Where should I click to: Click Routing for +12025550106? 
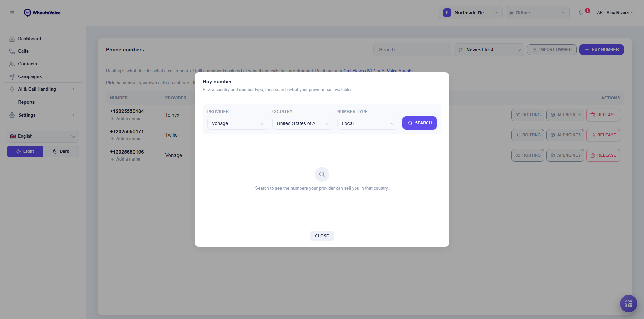(528, 155)
